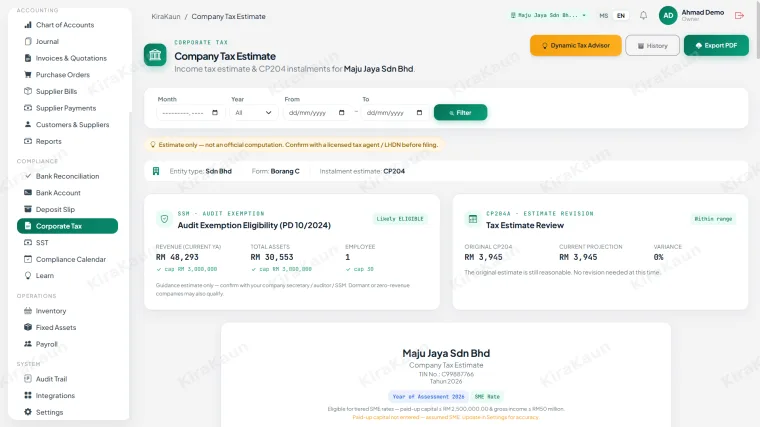Click the AD user avatar
The height and width of the screenshot is (427, 760).
tap(668, 16)
